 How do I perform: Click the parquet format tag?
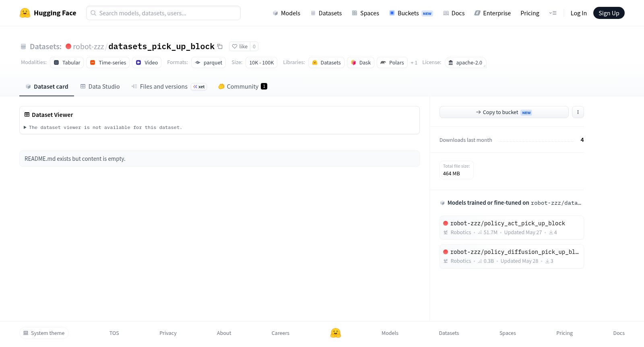(208, 62)
